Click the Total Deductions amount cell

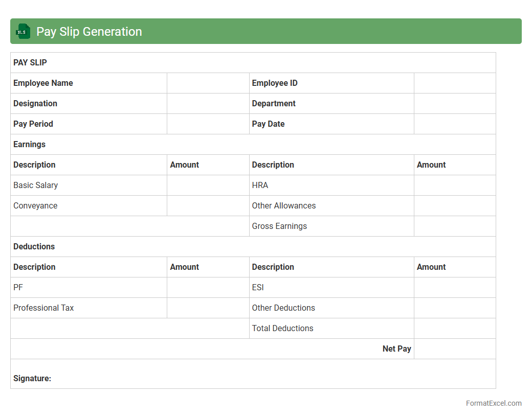coord(454,329)
